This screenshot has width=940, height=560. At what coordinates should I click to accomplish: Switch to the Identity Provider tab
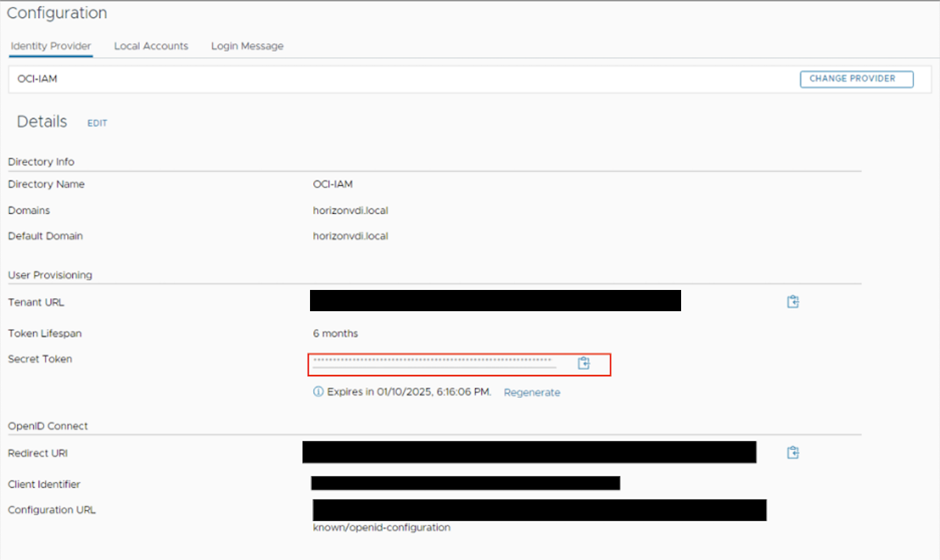coord(50,46)
